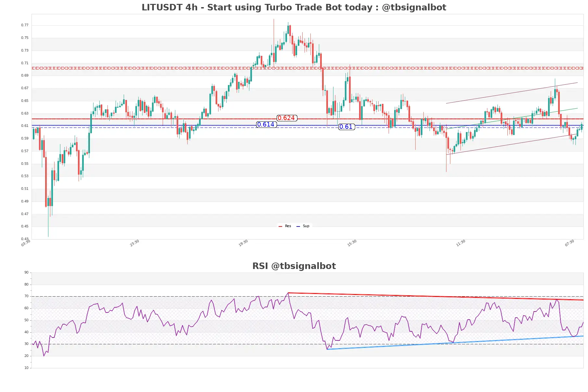
Task: Click the RSI axis label 70
Action: pyautogui.click(x=26, y=296)
